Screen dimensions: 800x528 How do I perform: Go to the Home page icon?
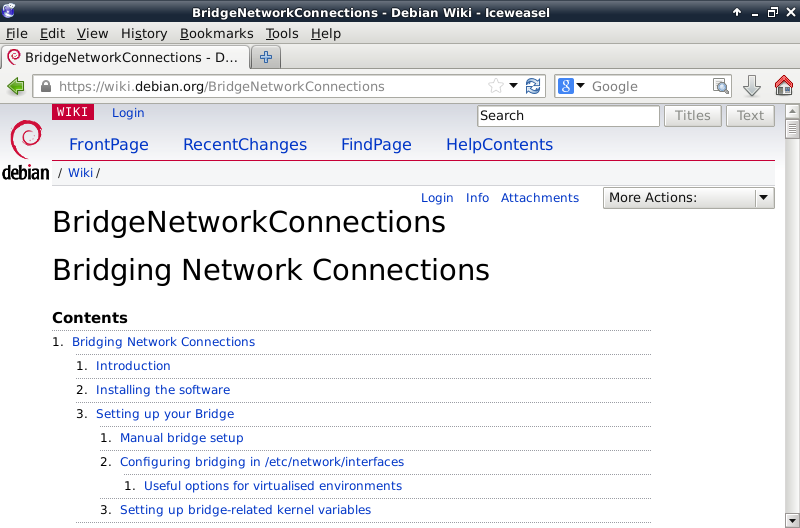coord(784,86)
